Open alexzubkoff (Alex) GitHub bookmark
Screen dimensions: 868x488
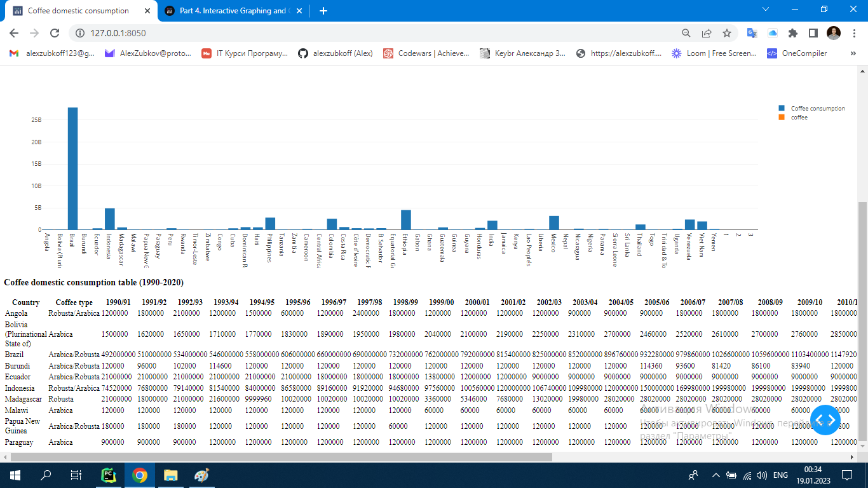(x=336, y=53)
